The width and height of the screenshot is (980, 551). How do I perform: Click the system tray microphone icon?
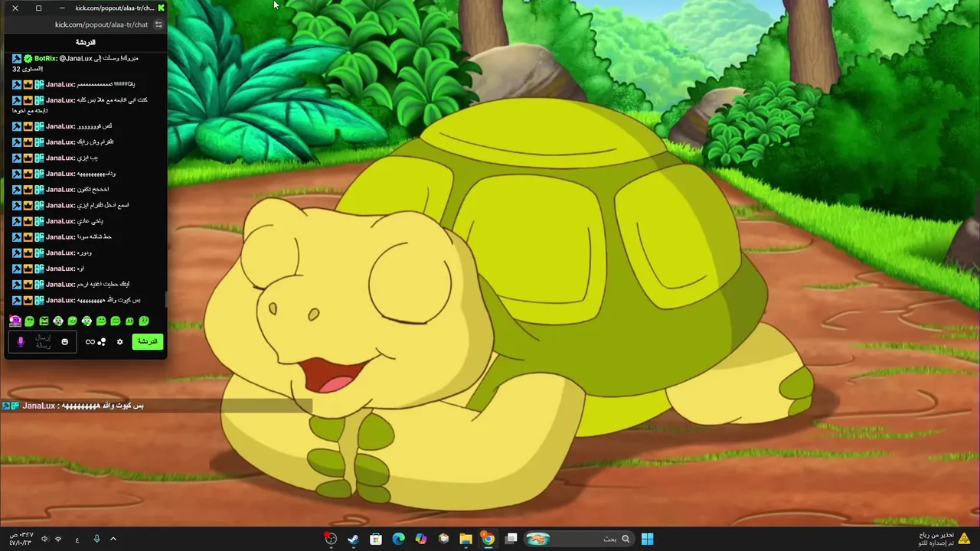pyautogui.click(x=96, y=539)
